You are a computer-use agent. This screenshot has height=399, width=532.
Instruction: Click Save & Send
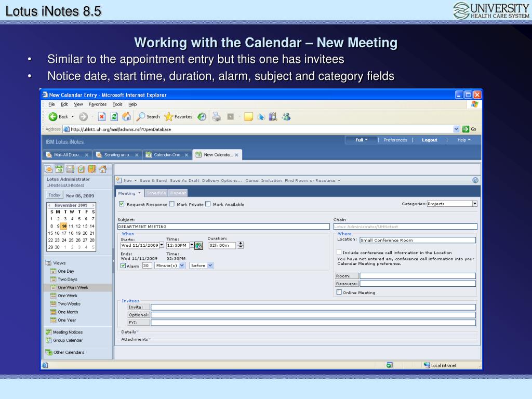(x=153, y=180)
